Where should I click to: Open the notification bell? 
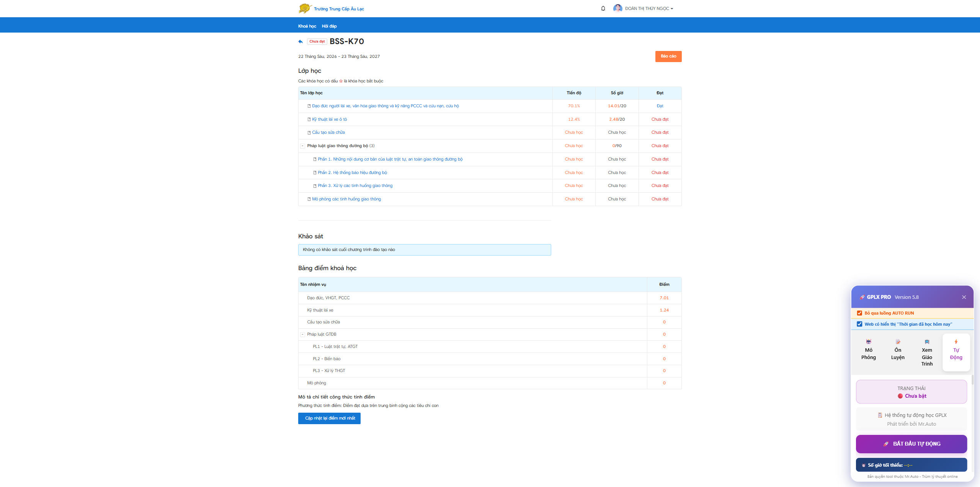603,8
